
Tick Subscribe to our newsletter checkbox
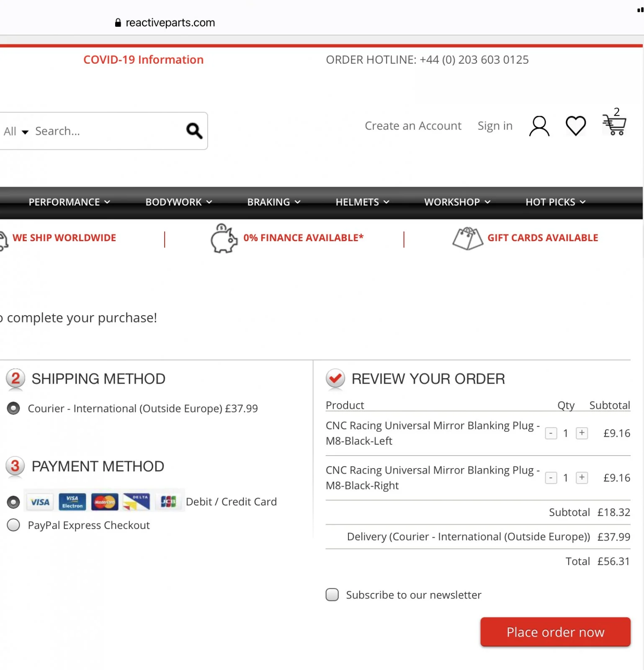(332, 595)
